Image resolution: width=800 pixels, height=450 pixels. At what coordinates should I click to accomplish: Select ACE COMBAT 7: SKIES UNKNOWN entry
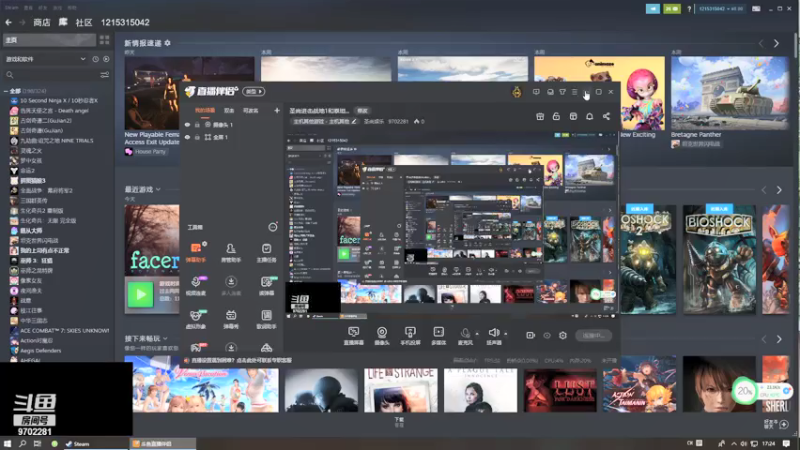tap(64, 331)
